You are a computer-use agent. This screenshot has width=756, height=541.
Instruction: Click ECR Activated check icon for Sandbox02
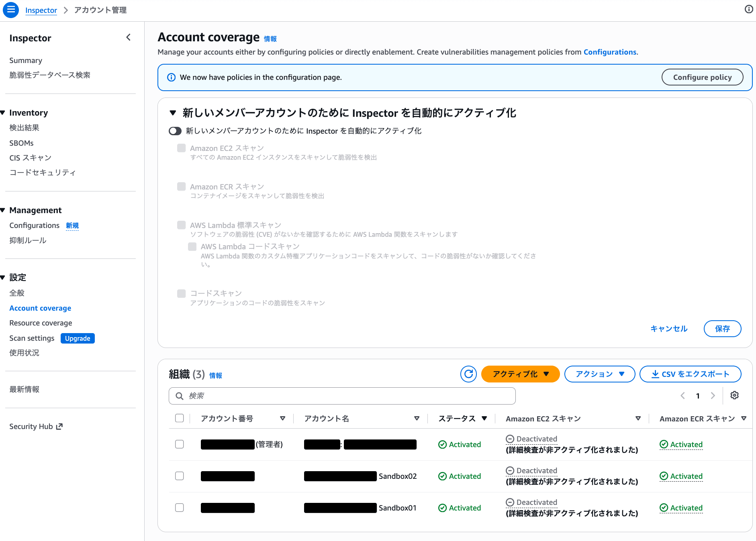[x=664, y=476]
